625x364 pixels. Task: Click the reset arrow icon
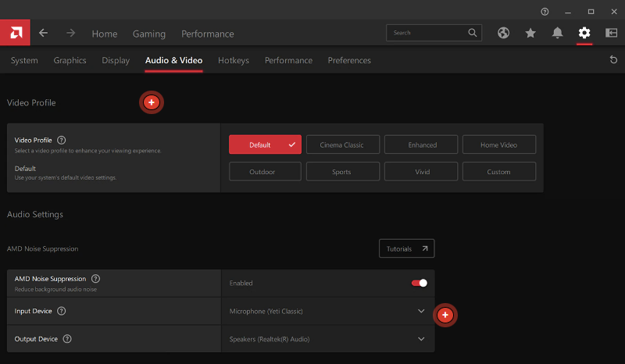(x=613, y=60)
